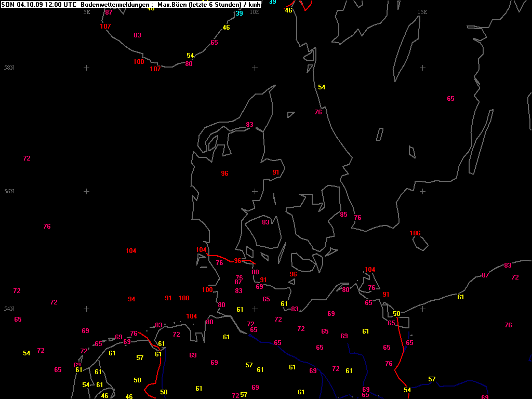This screenshot has height=399, width=532.
Task: Click the grid cross at 56N 5E
Action: pos(87,191)
